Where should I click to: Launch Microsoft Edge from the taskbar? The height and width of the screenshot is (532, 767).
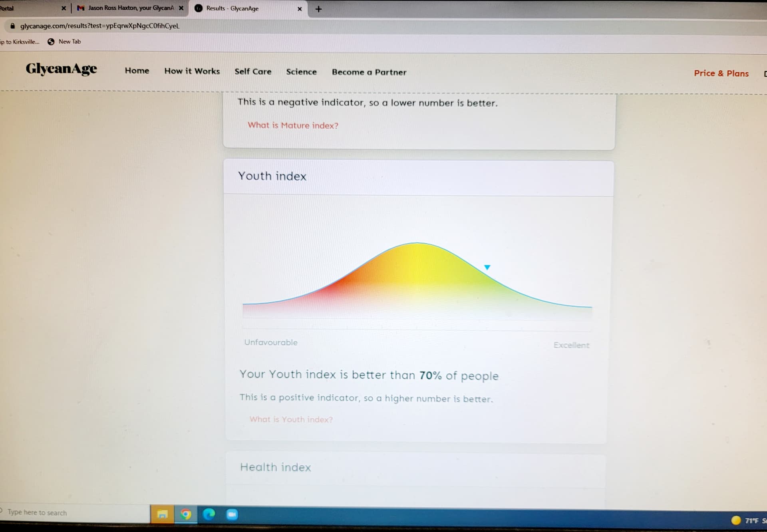coord(209,514)
